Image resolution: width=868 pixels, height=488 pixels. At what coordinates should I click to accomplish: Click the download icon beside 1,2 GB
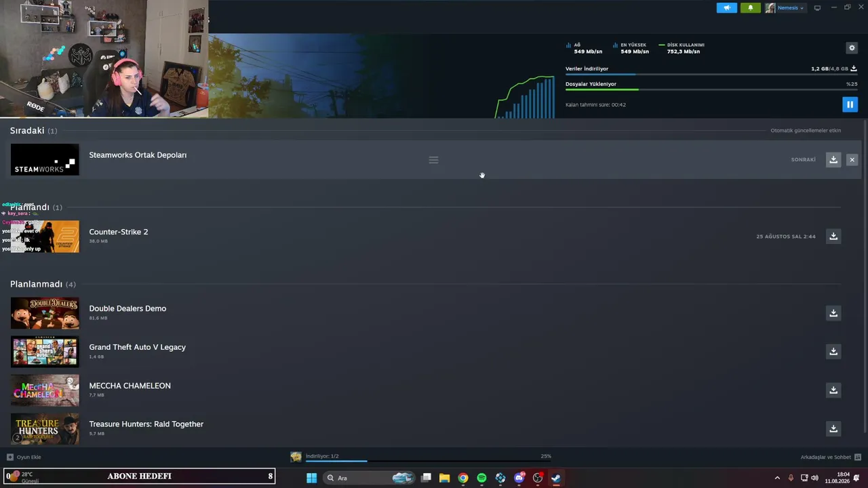tap(854, 68)
